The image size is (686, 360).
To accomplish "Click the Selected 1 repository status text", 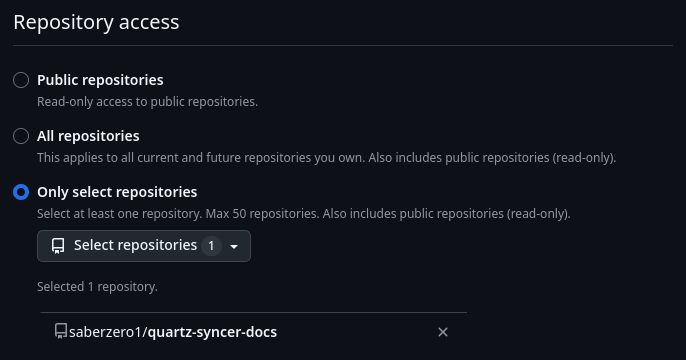I will (97, 287).
